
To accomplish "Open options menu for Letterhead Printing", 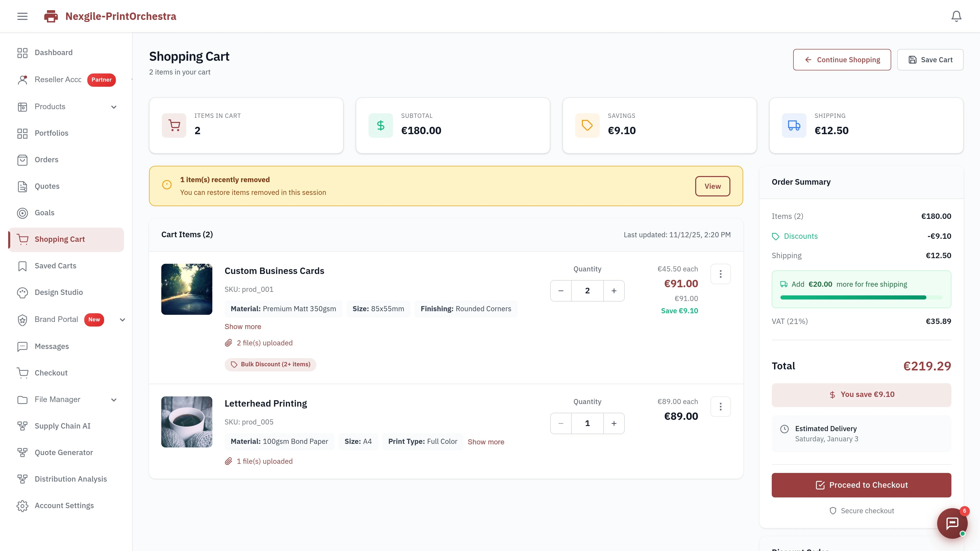I will pyautogui.click(x=720, y=407).
